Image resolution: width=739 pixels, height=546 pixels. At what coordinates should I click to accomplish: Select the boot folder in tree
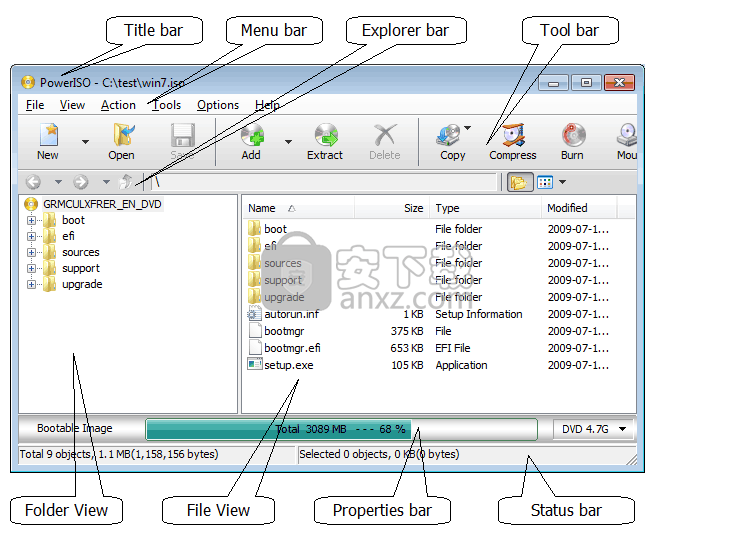click(73, 220)
